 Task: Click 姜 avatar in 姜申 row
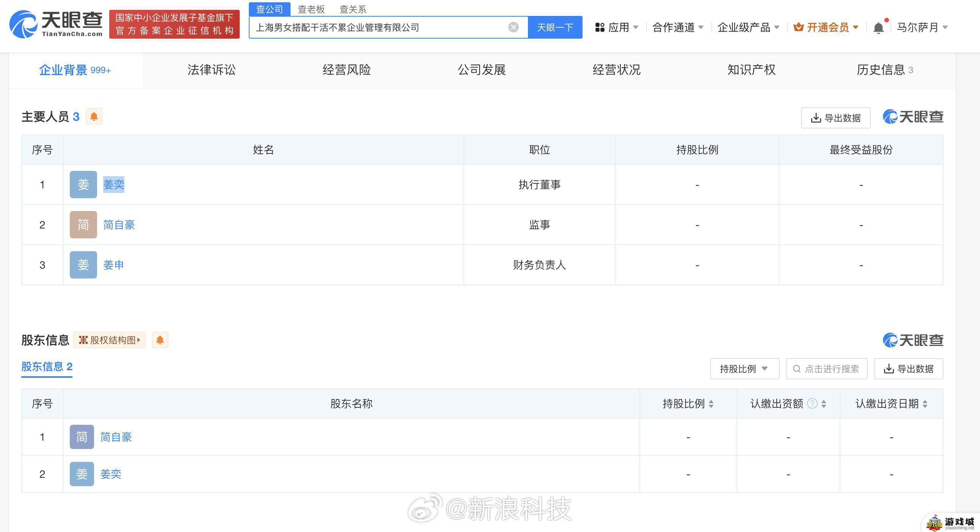pyautogui.click(x=83, y=265)
